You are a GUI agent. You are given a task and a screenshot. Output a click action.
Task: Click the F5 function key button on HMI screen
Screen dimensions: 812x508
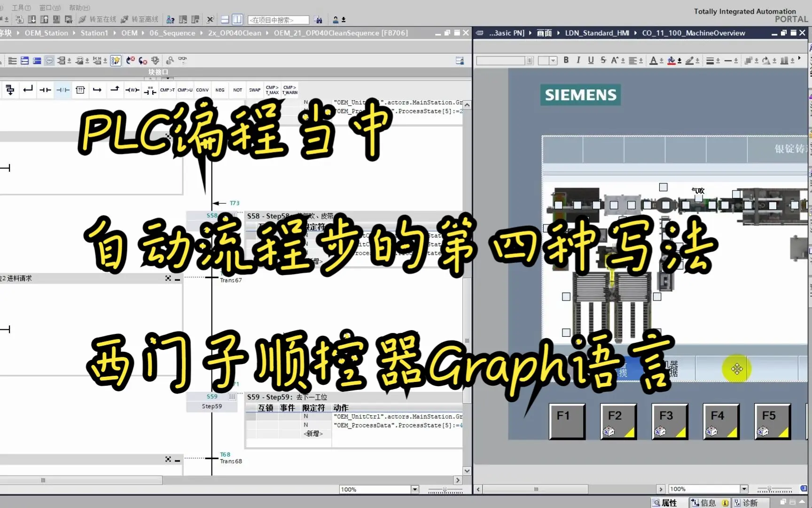coord(773,421)
